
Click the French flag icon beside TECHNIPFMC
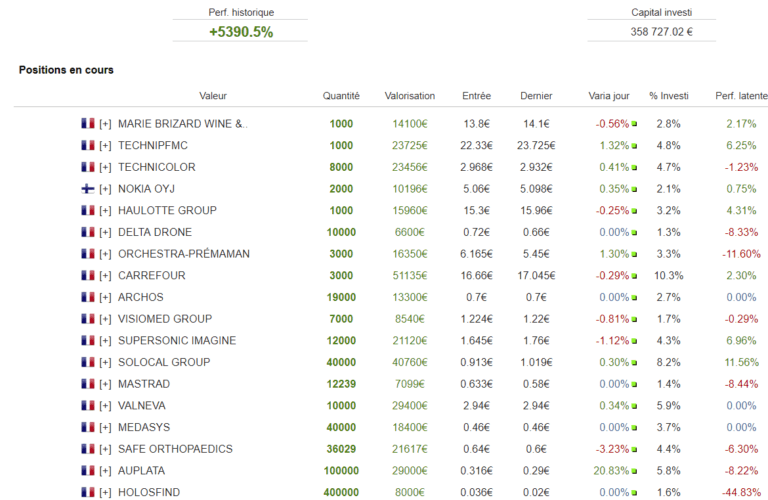[88, 145]
